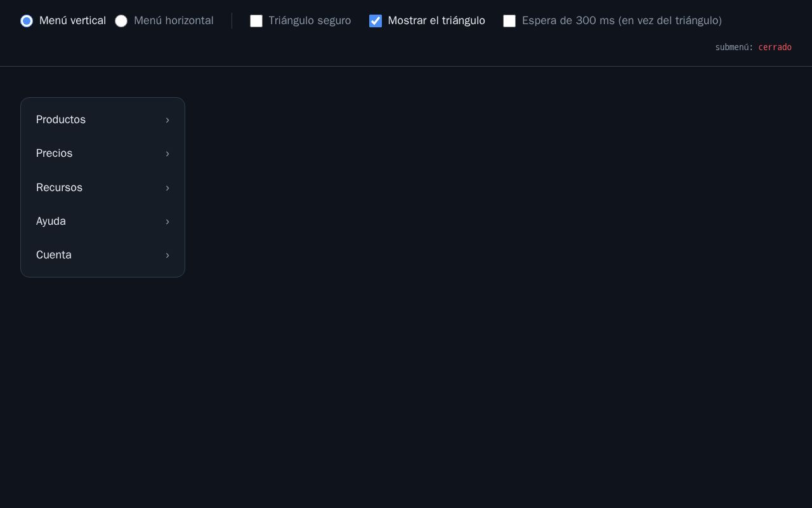Open the Recursos menu item
The height and width of the screenshot is (508, 812).
pyautogui.click(x=103, y=187)
